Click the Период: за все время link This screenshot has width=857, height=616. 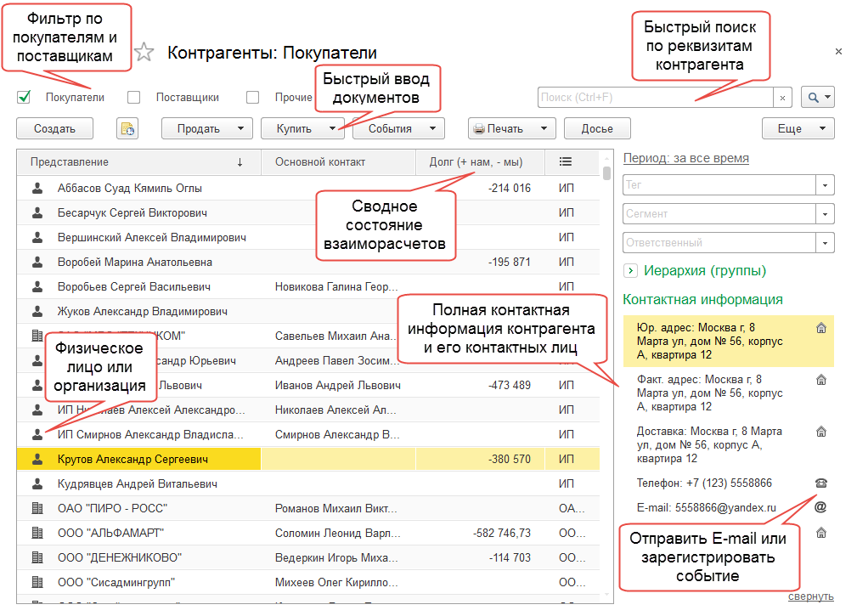pyautogui.click(x=685, y=158)
